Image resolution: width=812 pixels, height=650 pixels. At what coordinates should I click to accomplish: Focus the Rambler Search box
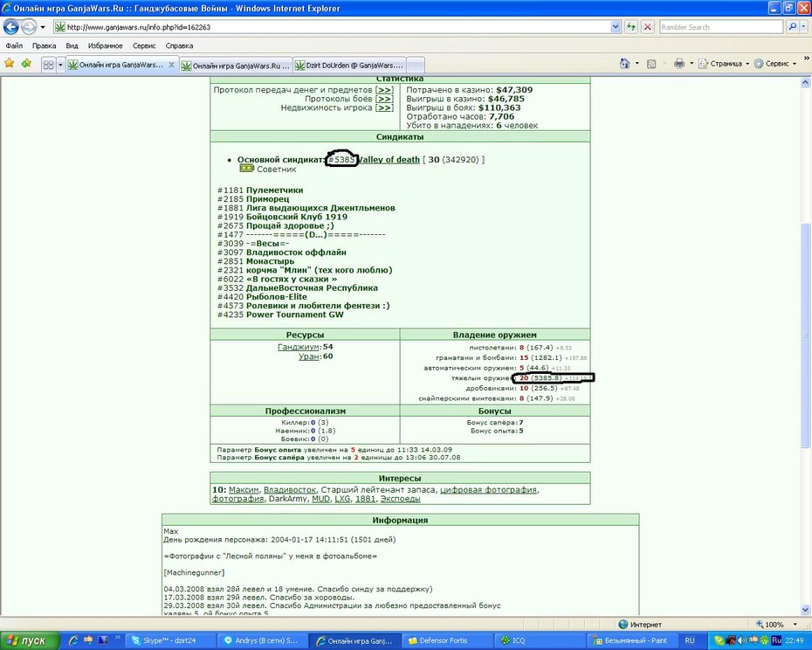(721, 27)
